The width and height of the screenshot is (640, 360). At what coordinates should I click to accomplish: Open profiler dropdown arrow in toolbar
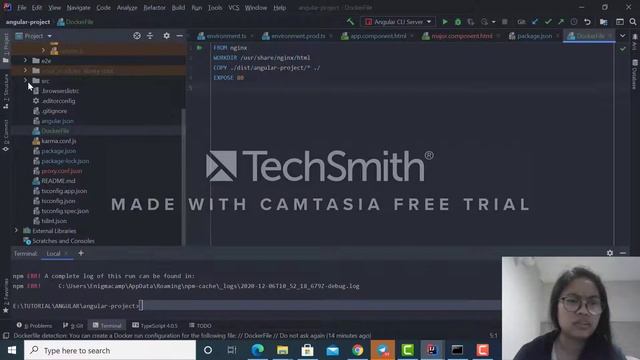tap(493, 22)
